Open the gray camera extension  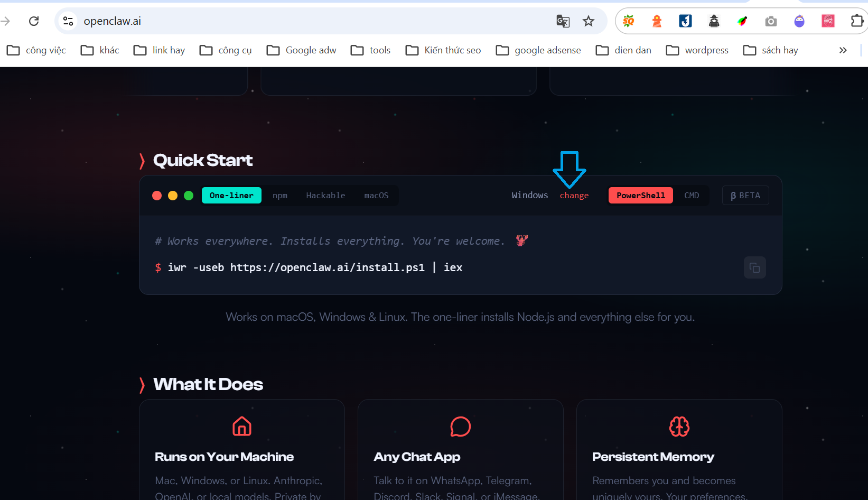point(771,21)
